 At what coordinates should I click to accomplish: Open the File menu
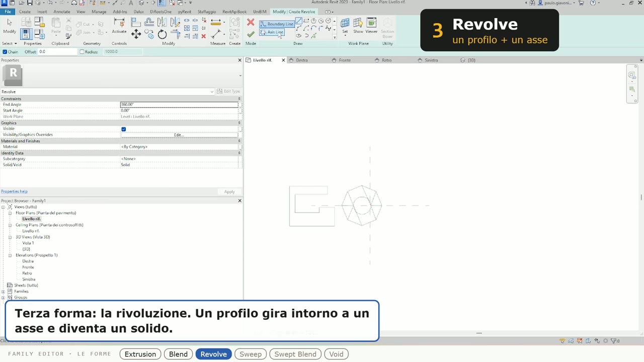click(8, 12)
